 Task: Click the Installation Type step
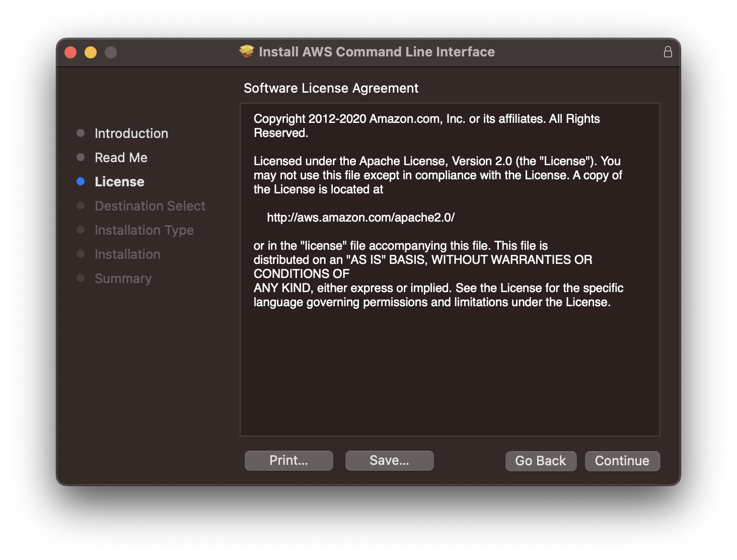144,230
